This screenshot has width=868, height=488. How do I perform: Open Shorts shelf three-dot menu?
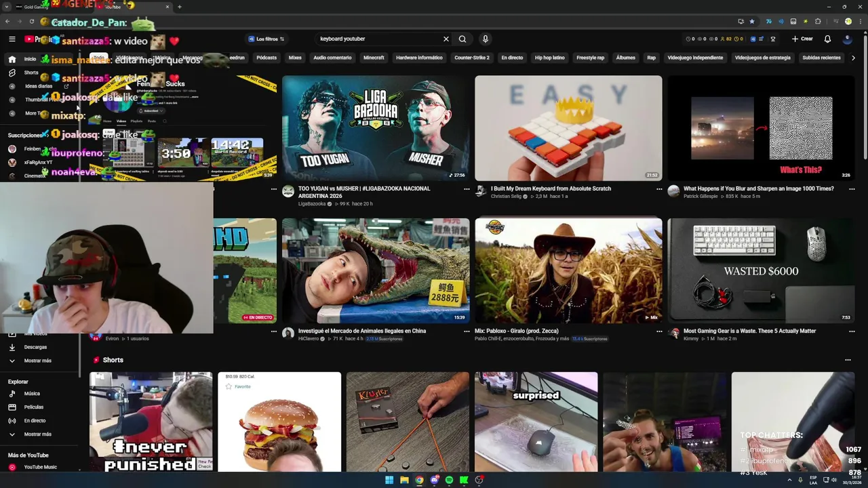tap(848, 360)
